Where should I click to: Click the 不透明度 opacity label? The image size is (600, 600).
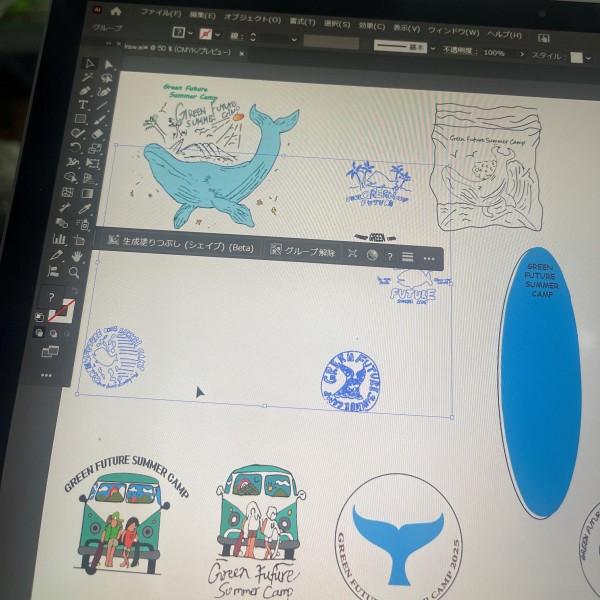[461, 50]
